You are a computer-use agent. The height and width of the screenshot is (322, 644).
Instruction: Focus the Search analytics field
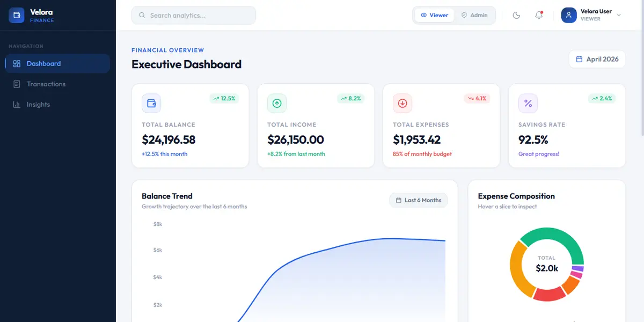point(194,15)
